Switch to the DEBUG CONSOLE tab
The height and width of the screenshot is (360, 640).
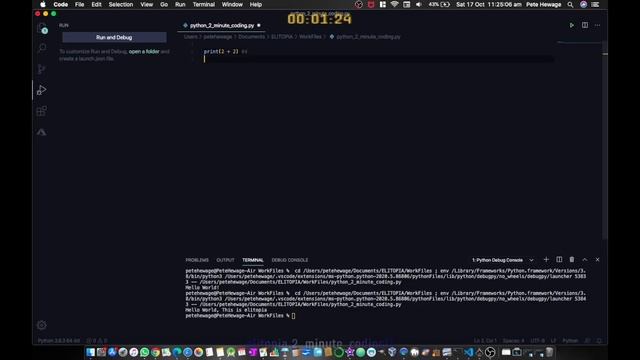coord(290,260)
